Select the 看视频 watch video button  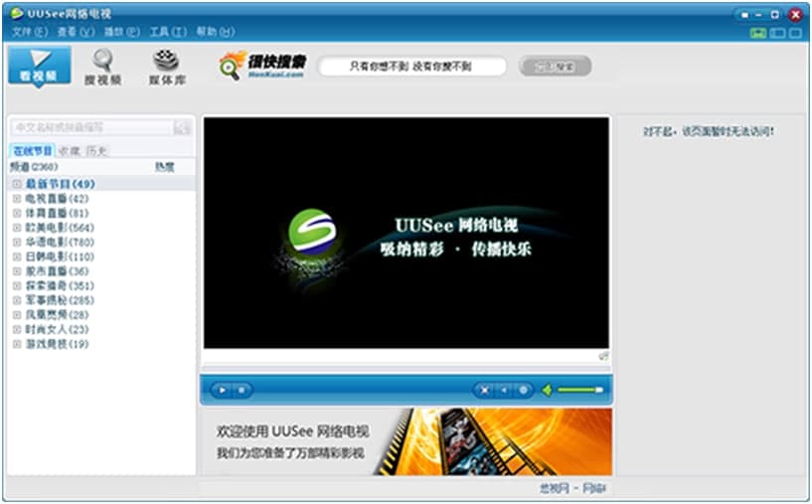click(40, 67)
